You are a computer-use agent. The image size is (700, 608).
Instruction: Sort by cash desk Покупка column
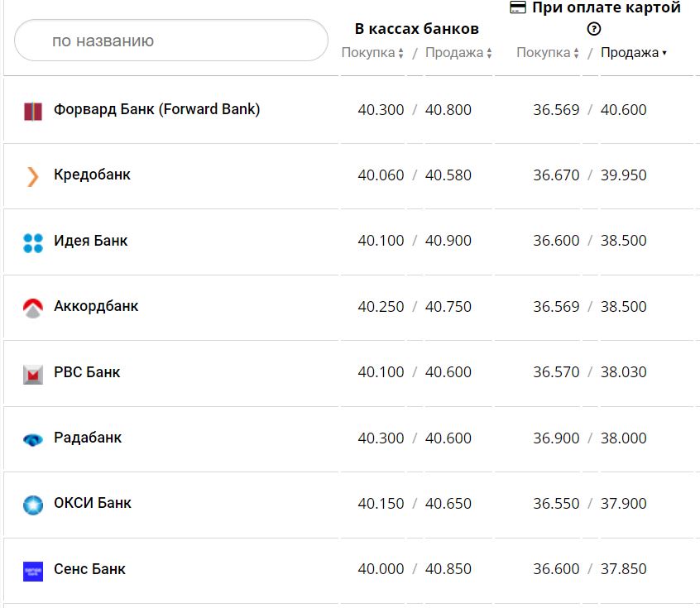click(372, 53)
